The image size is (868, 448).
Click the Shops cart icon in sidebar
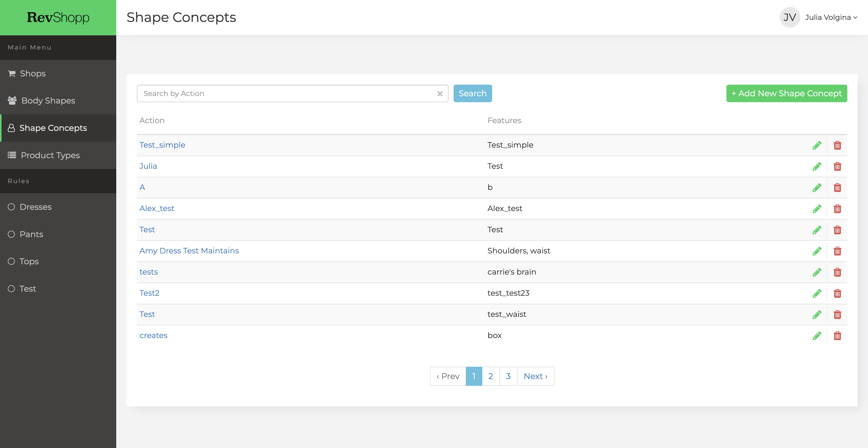pos(12,73)
